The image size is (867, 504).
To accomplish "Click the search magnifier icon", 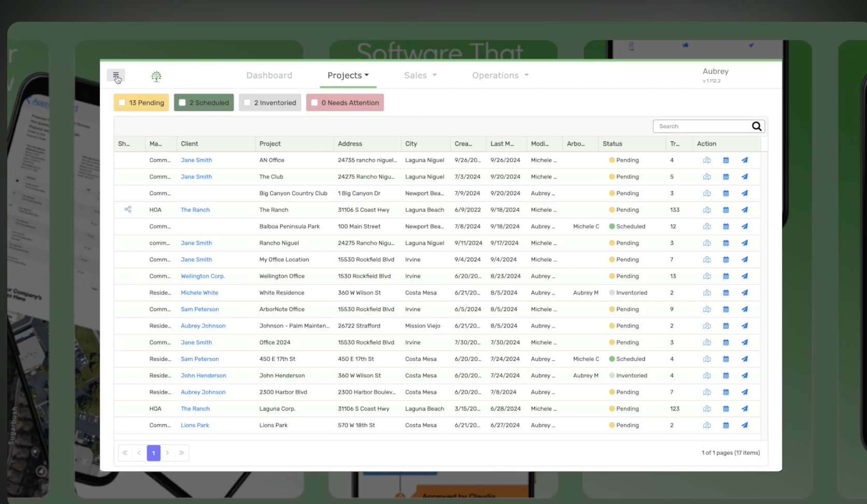I will pos(757,126).
